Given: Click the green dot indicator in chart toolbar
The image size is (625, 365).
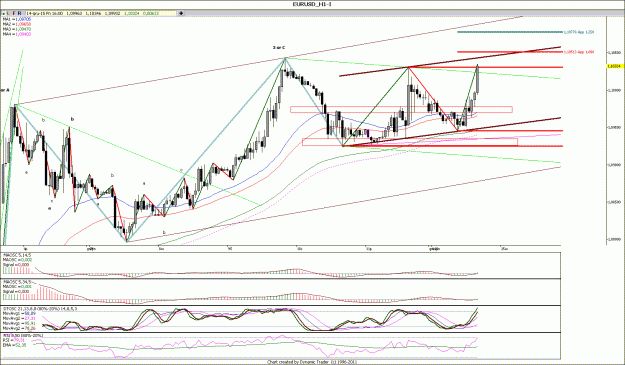Looking at the screenshot, I should click(4, 13).
